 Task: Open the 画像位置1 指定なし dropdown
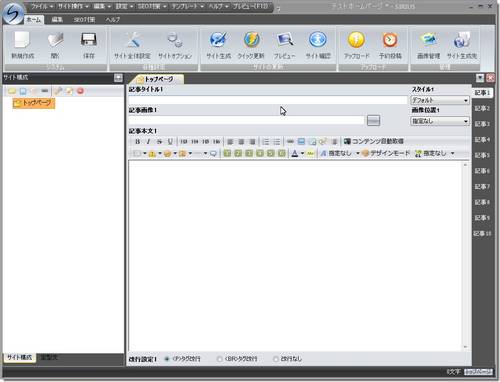440,121
